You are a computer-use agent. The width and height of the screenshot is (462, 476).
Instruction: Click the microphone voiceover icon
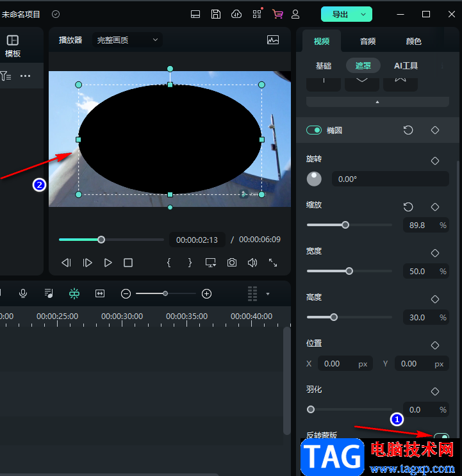[x=23, y=293]
